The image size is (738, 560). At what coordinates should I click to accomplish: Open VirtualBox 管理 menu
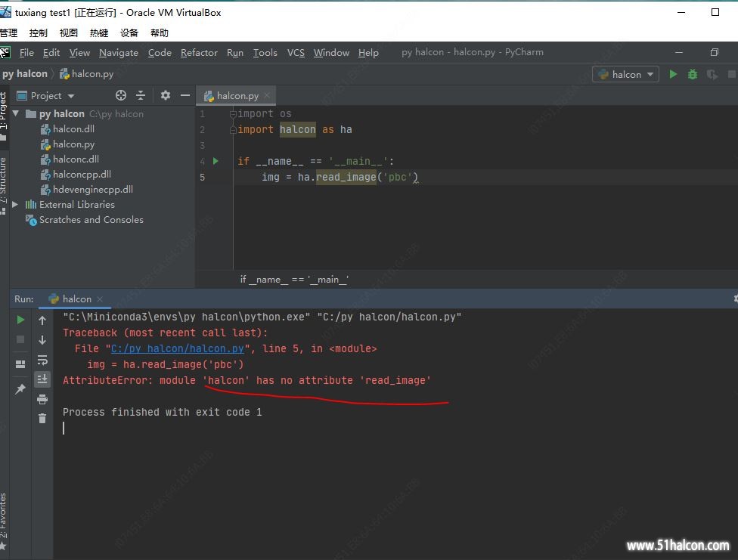click(8, 33)
